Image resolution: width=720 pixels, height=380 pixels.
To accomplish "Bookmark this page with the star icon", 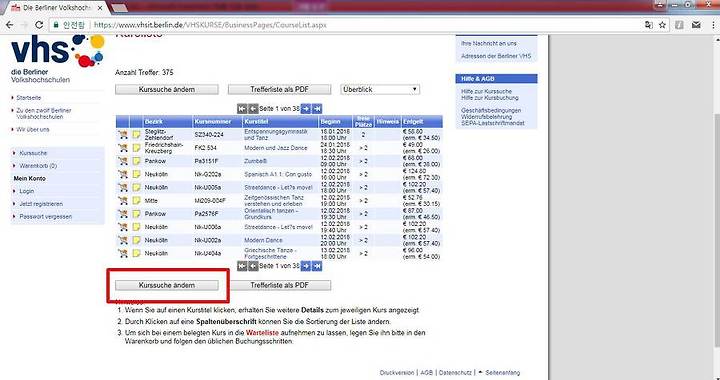I will pyautogui.click(x=662, y=25).
